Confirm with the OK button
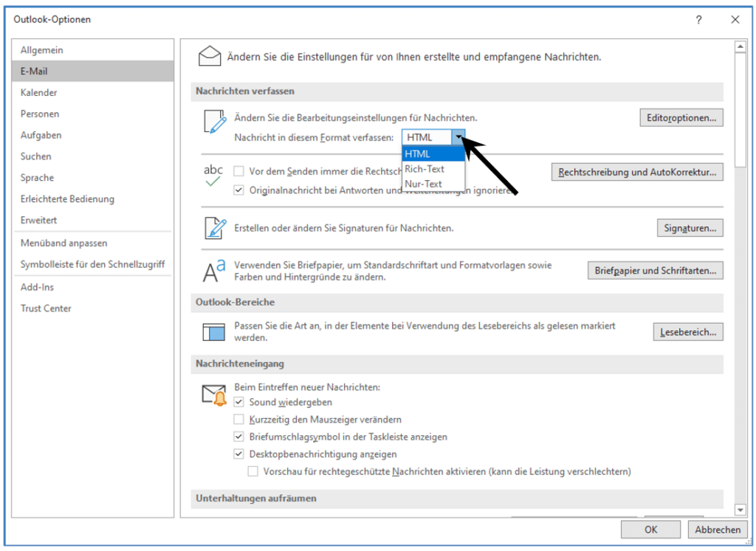 click(650, 530)
